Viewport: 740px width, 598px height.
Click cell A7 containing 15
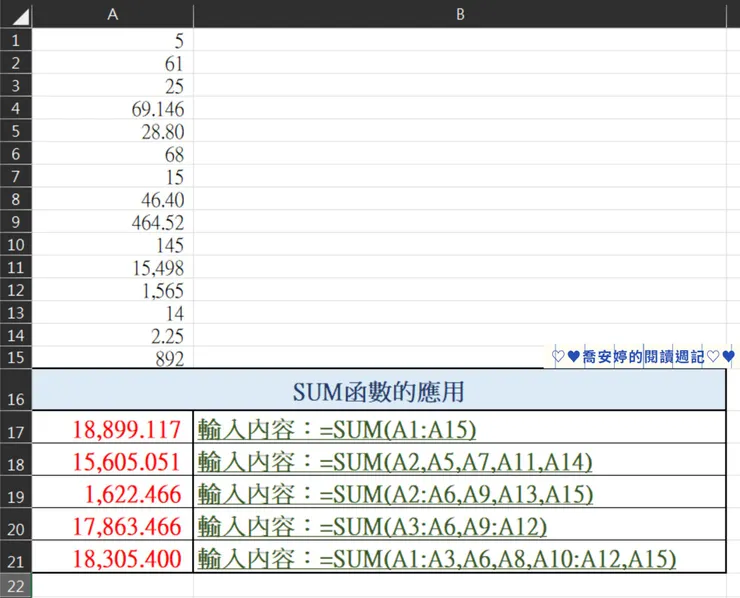112,176
